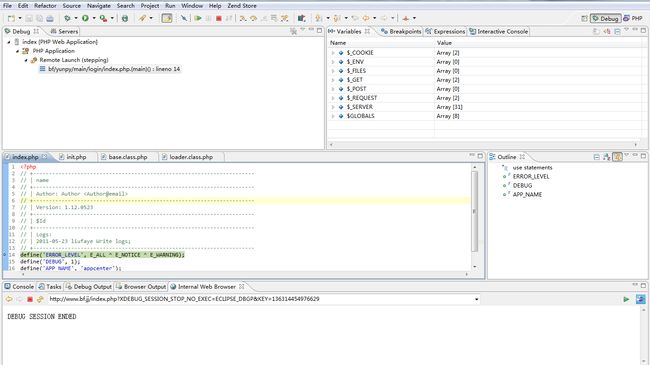Click the Resume green play icon
650x365 pixels.
(x=198, y=18)
